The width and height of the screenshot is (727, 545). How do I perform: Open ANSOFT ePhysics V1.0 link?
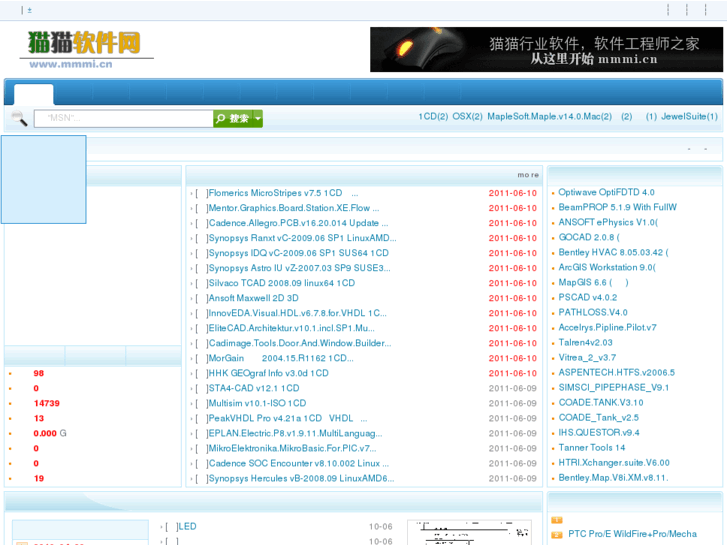(x=608, y=222)
